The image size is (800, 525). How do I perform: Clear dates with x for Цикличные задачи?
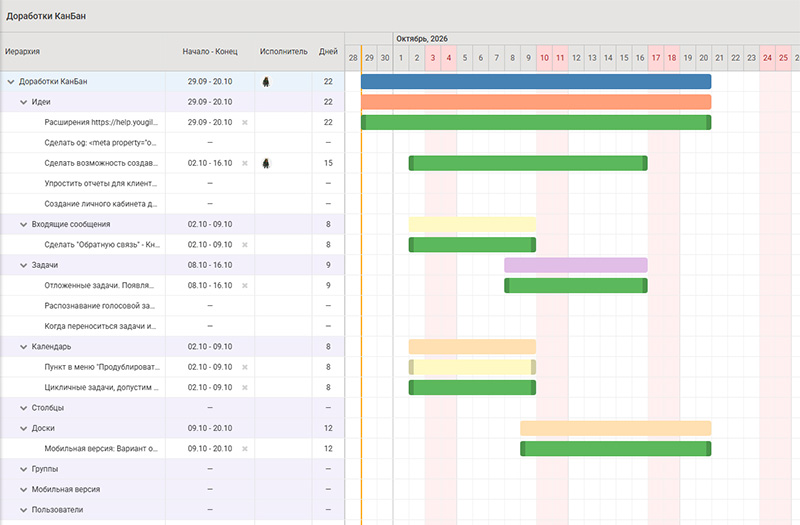245,388
